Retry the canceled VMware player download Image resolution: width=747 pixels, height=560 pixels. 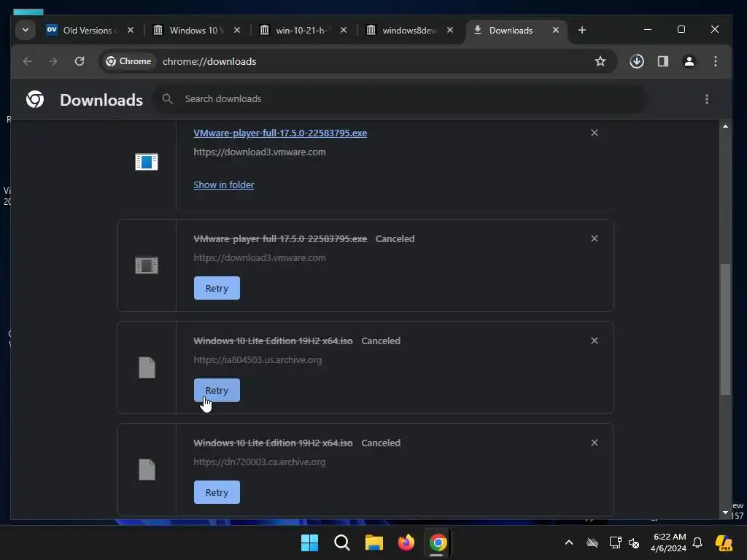coord(217,288)
